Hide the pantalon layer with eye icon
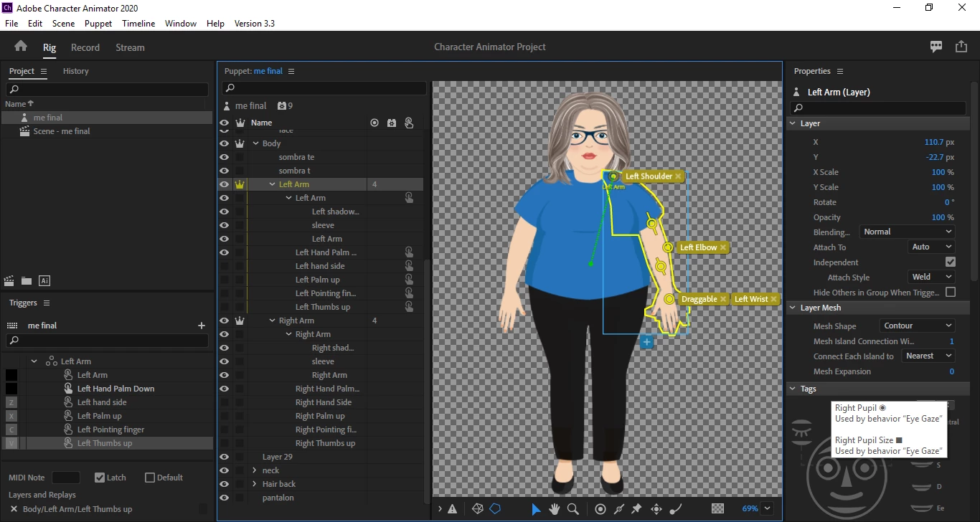 (x=224, y=498)
